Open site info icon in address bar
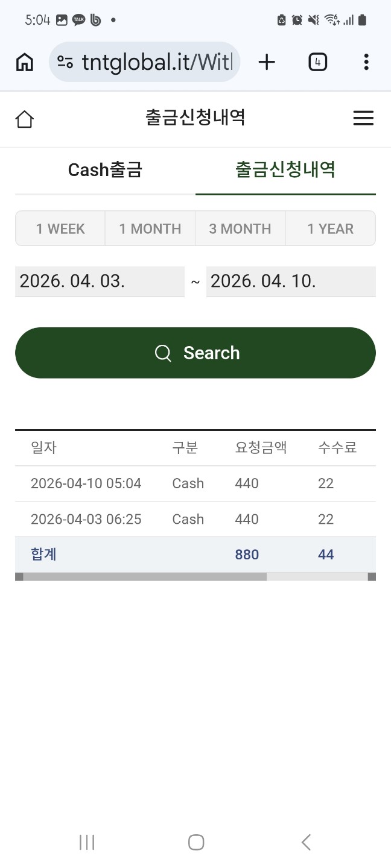Image resolution: width=391 pixels, height=868 pixels. pyautogui.click(x=65, y=62)
